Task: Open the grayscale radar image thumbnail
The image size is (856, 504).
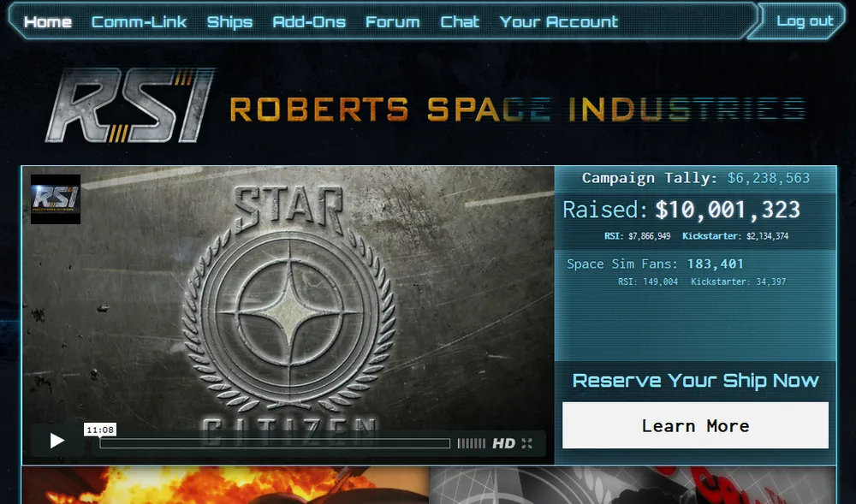Action: 633,485
